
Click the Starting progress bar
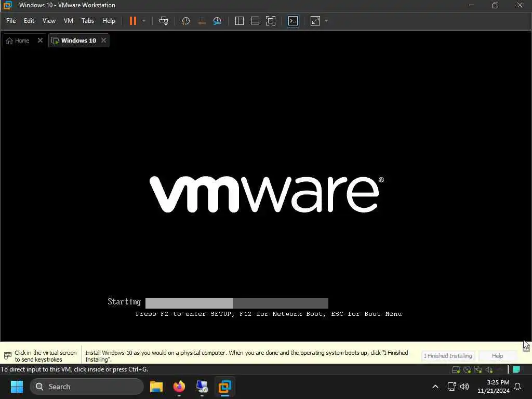click(237, 303)
